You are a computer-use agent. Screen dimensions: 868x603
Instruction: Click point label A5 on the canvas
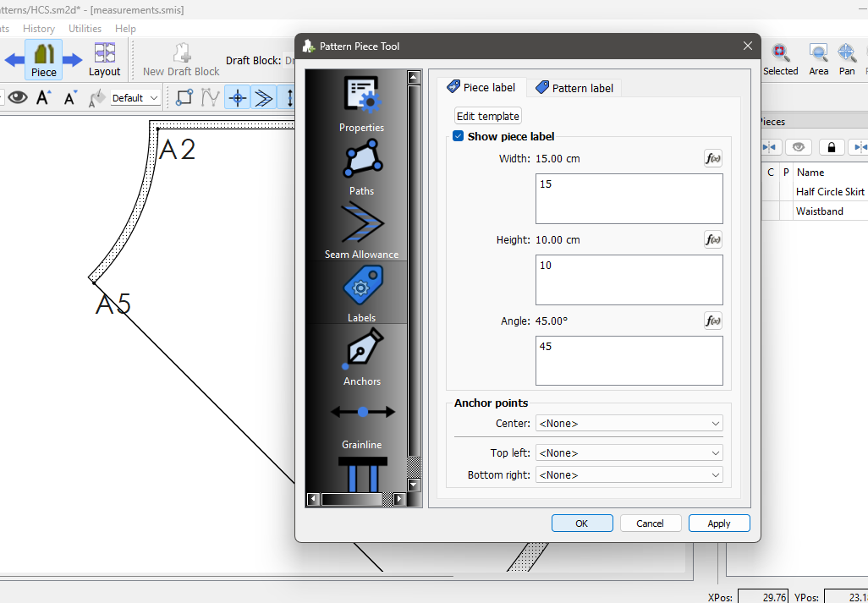[x=113, y=304]
